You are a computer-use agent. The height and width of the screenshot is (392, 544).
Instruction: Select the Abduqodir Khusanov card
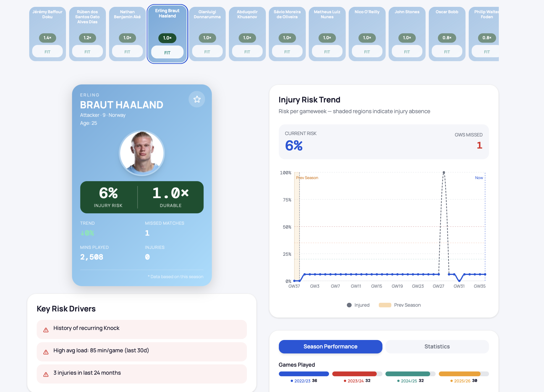[x=247, y=34]
